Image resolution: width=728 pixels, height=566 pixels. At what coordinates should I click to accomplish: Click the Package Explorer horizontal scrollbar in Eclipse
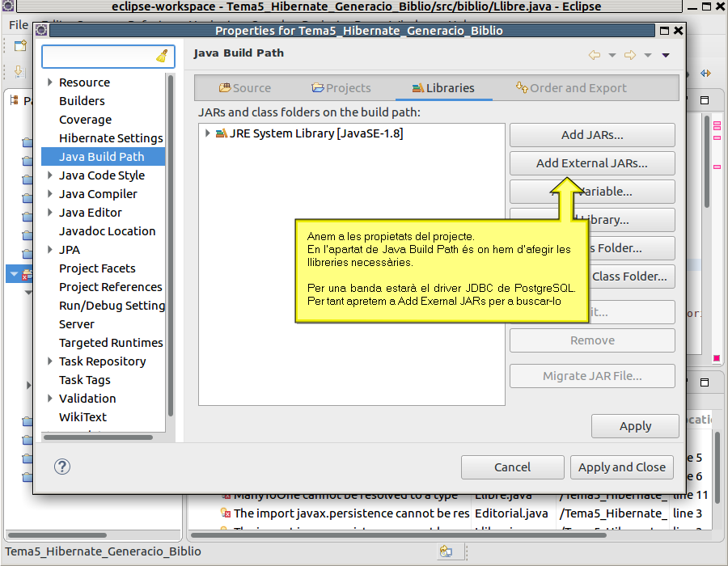57,535
